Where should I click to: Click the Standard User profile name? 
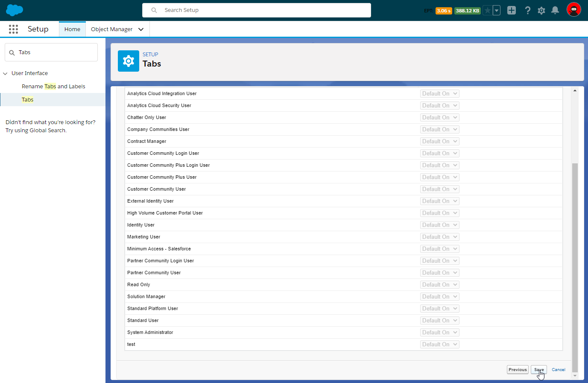coord(143,320)
